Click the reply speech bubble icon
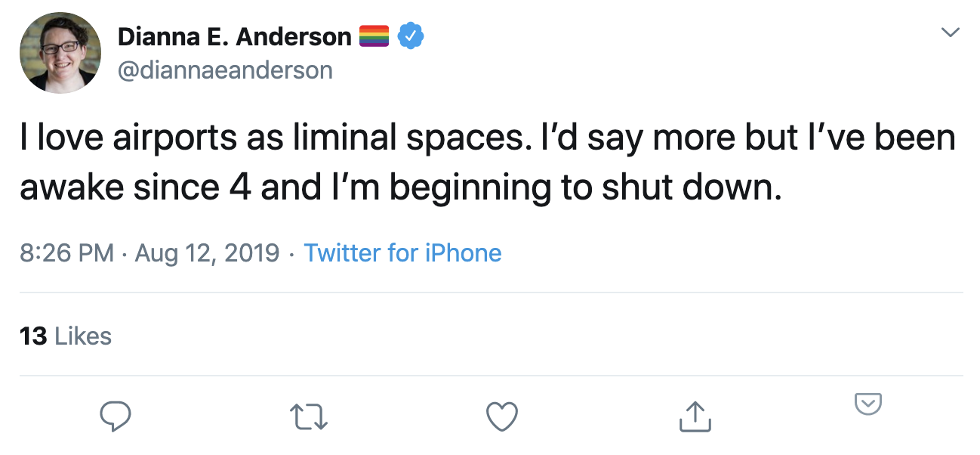Viewport: 980px width, 455px height. [x=116, y=416]
